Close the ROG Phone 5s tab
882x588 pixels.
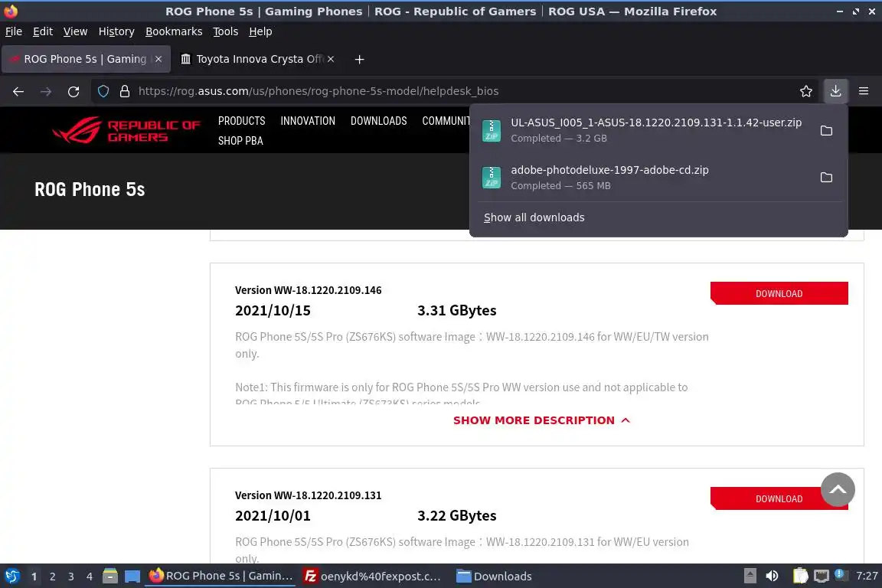click(158, 59)
